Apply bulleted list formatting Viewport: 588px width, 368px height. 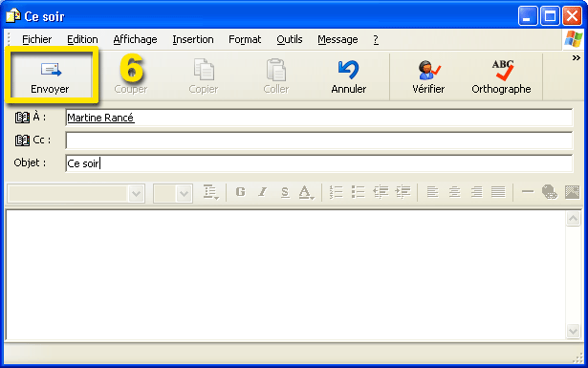tap(359, 192)
